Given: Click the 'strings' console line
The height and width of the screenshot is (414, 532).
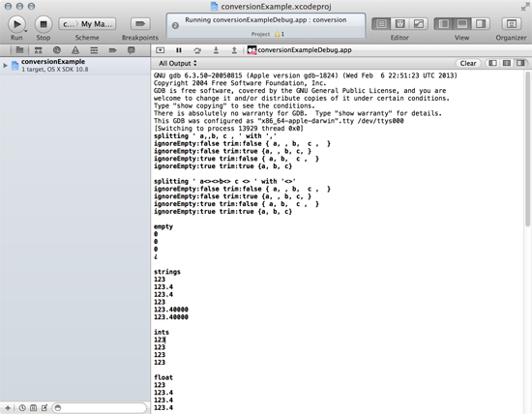Looking at the screenshot, I should [167, 272].
